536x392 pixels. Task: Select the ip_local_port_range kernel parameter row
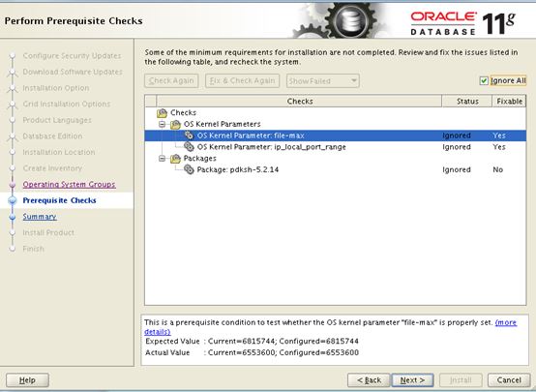[x=335, y=147]
